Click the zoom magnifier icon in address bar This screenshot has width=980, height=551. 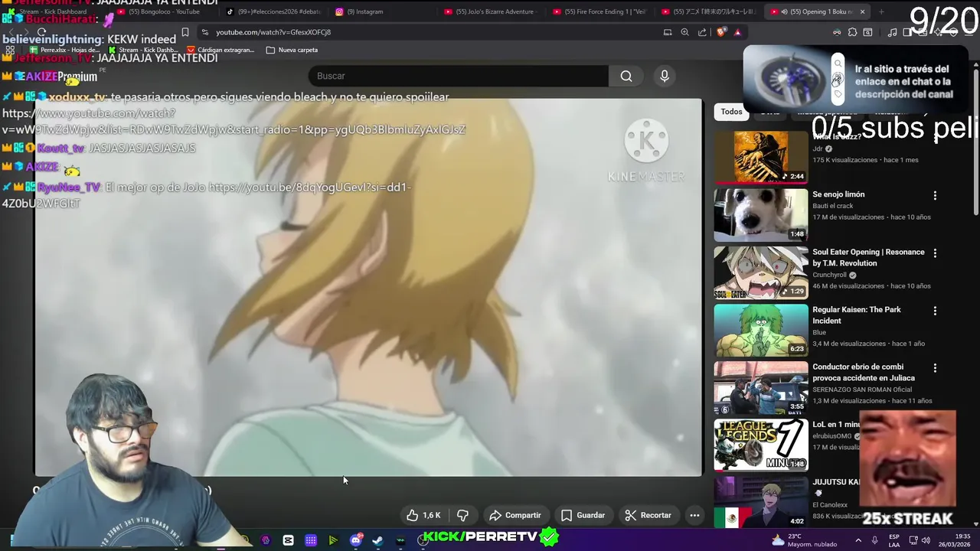[x=684, y=32]
